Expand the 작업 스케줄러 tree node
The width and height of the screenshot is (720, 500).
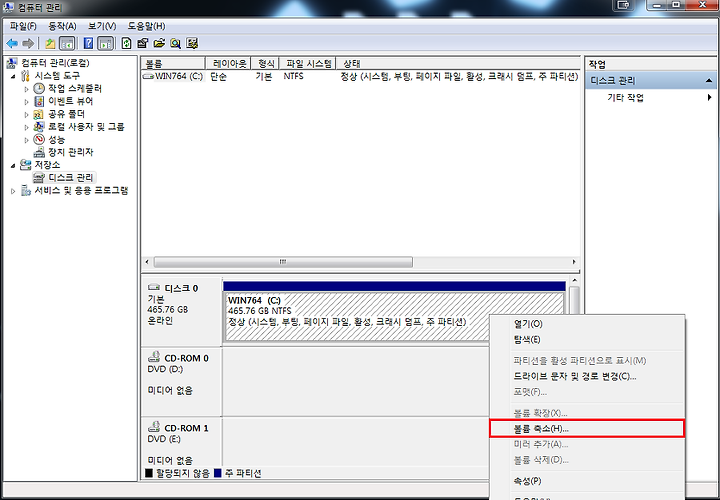(26, 89)
